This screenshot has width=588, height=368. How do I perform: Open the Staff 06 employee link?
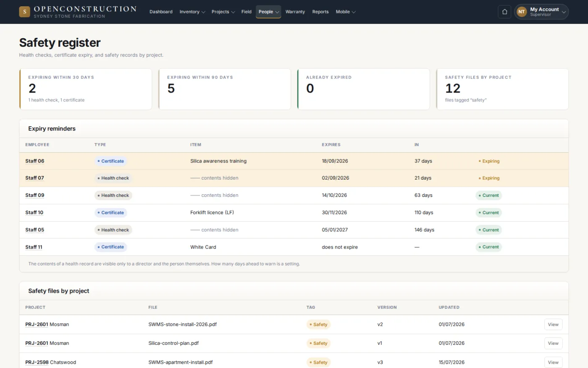(x=34, y=161)
